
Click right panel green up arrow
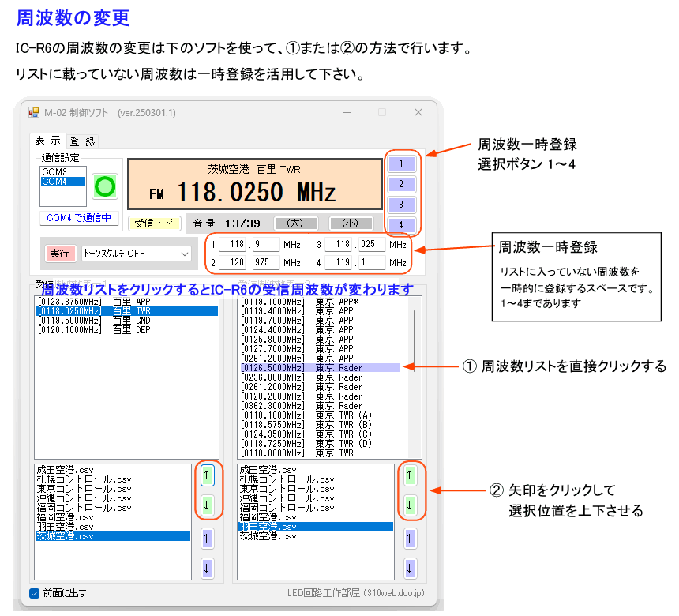coord(410,475)
